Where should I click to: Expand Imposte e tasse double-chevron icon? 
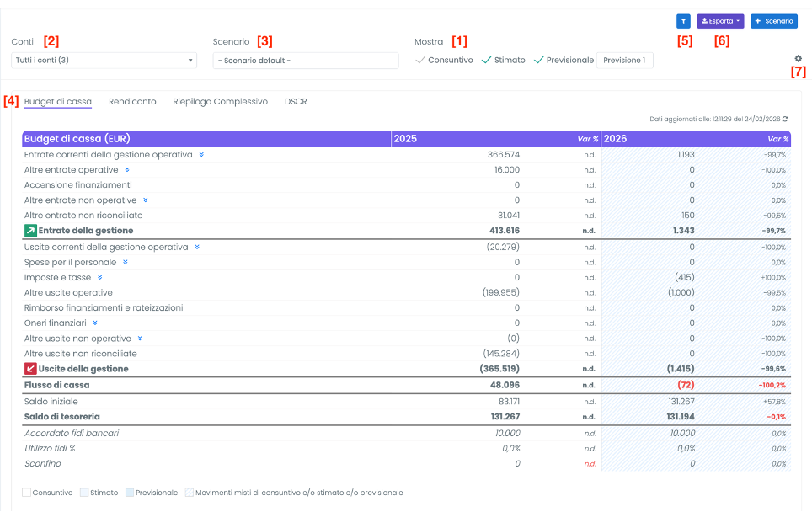(x=99, y=277)
